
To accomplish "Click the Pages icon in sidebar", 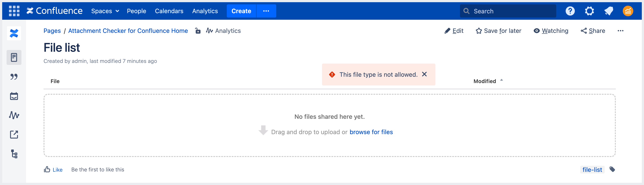I will point(14,58).
